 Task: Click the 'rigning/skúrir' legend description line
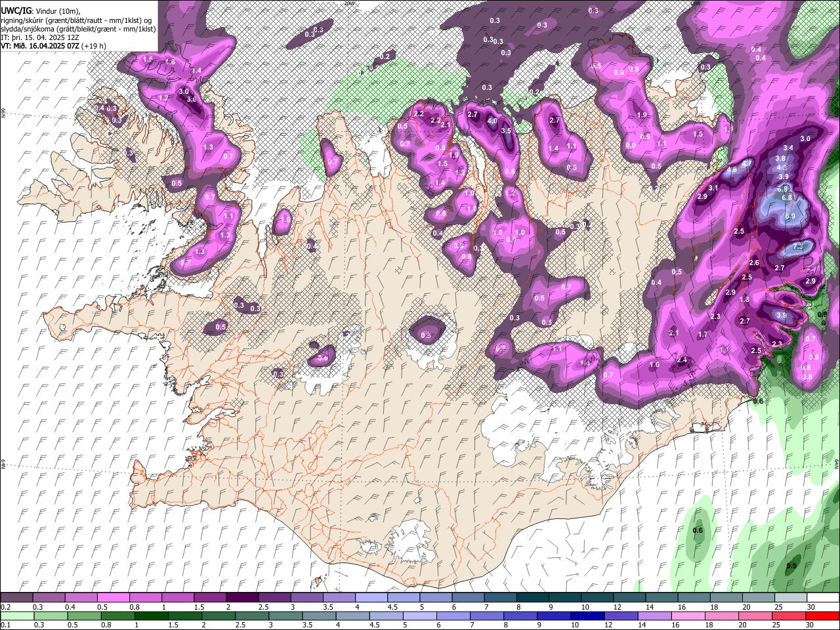[76, 20]
